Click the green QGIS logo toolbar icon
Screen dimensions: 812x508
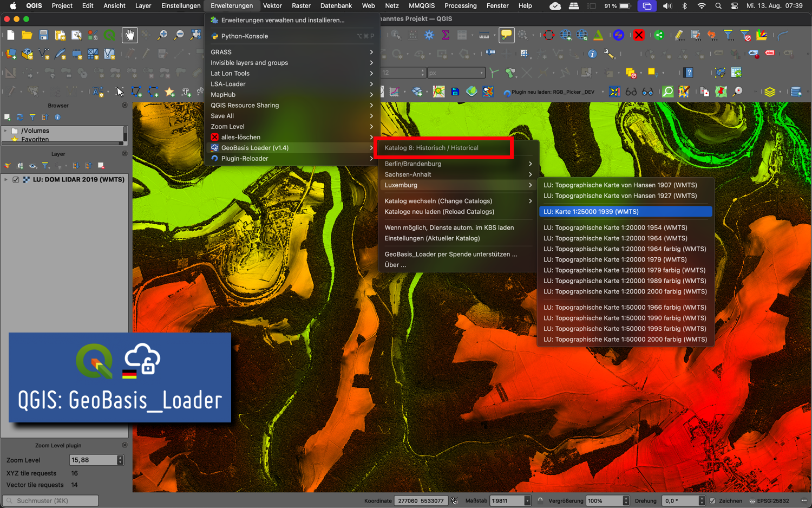110,35
